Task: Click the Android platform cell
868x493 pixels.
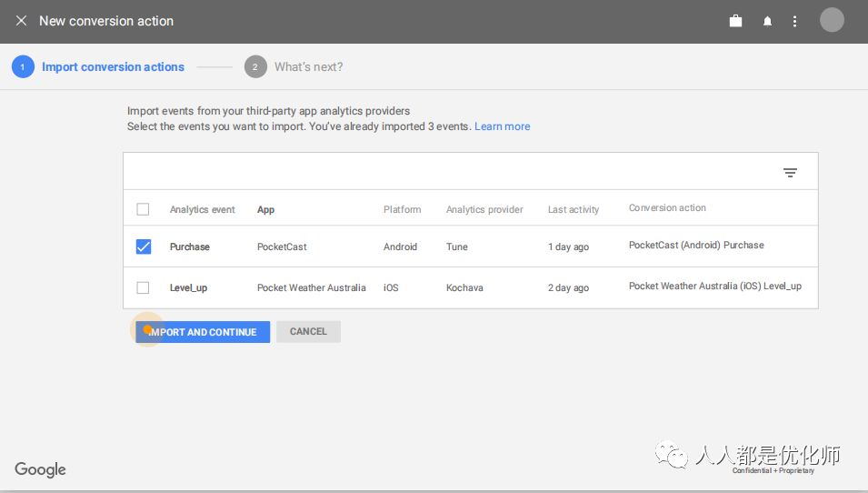Action: (x=400, y=246)
